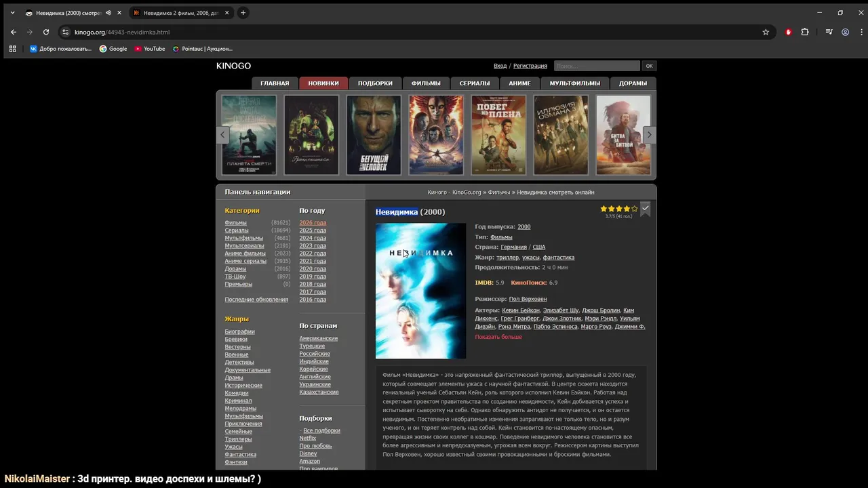Open the tab search dropdown arrow
The image size is (868, 488).
[x=12, y=13]
